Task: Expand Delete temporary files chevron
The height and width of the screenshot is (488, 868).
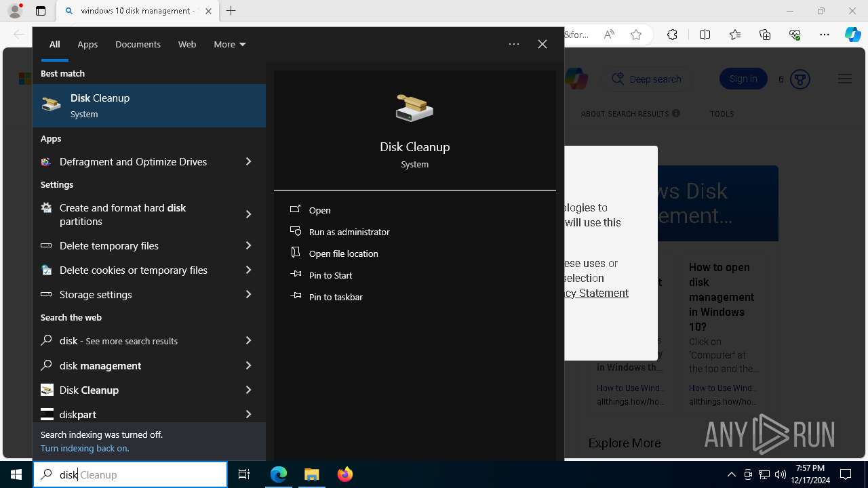Action: click(248, 245)
